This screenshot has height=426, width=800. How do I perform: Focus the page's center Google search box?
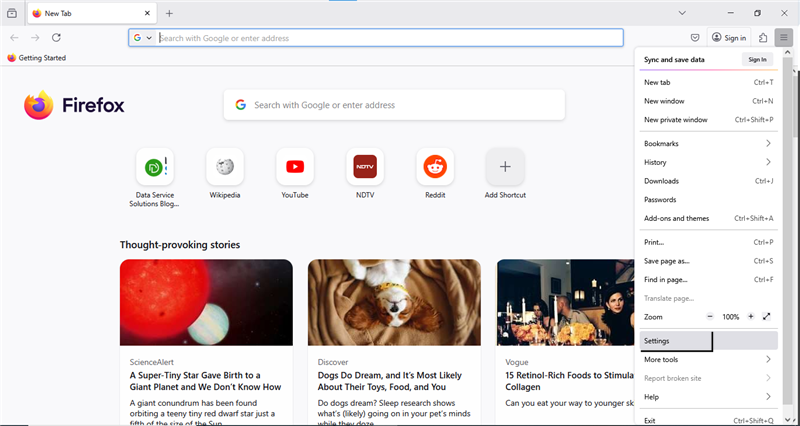394,105
